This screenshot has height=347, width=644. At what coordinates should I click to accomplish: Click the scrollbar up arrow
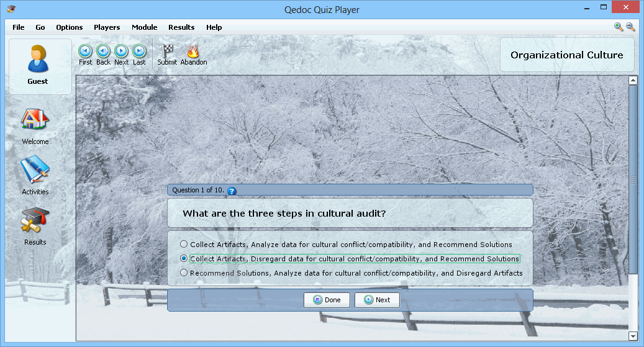633,81
